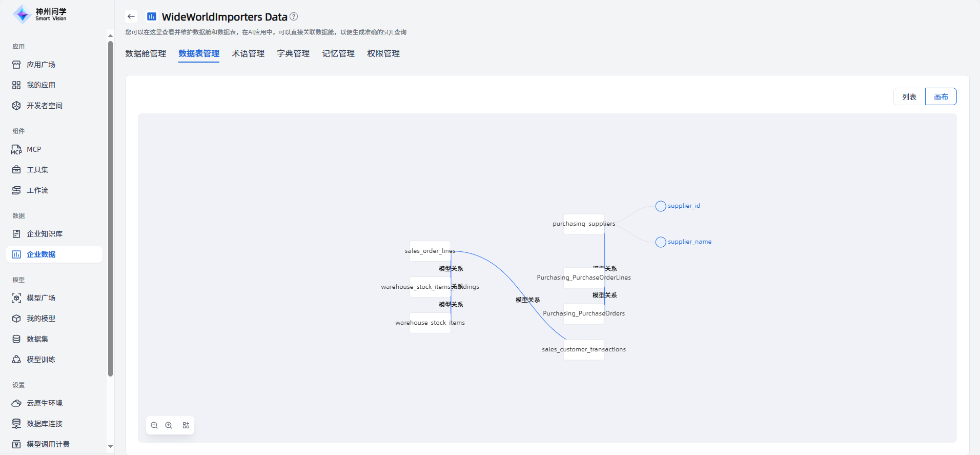This screenshot has width=980, height=455.
Task: Open 权限管理 tab
Action: [x=383, y=53]
